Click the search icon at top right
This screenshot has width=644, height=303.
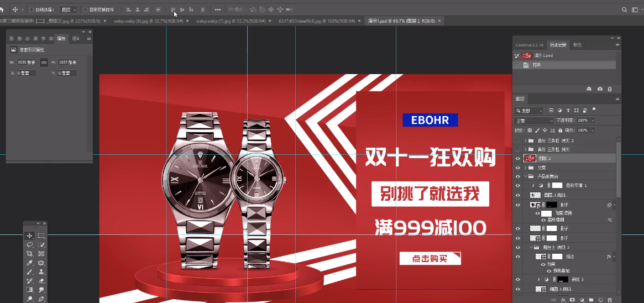pyautogui.click(x=624, y=9)
